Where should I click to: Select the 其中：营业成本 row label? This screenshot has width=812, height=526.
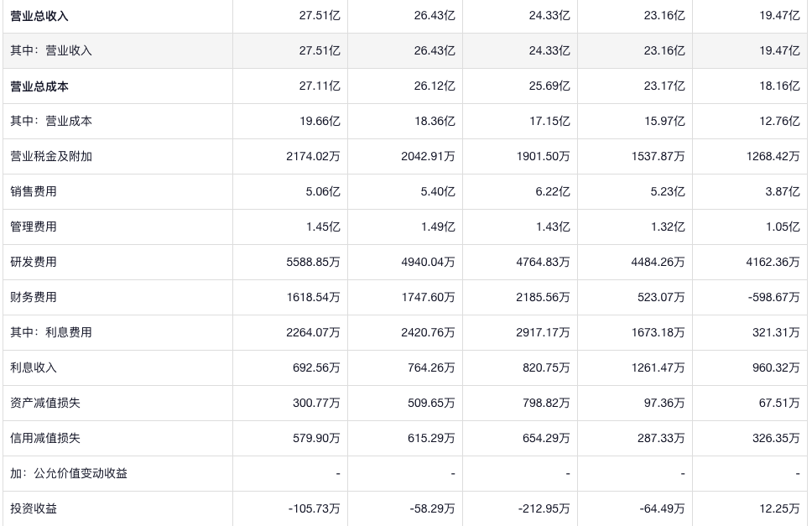click(x=51, y=122)
